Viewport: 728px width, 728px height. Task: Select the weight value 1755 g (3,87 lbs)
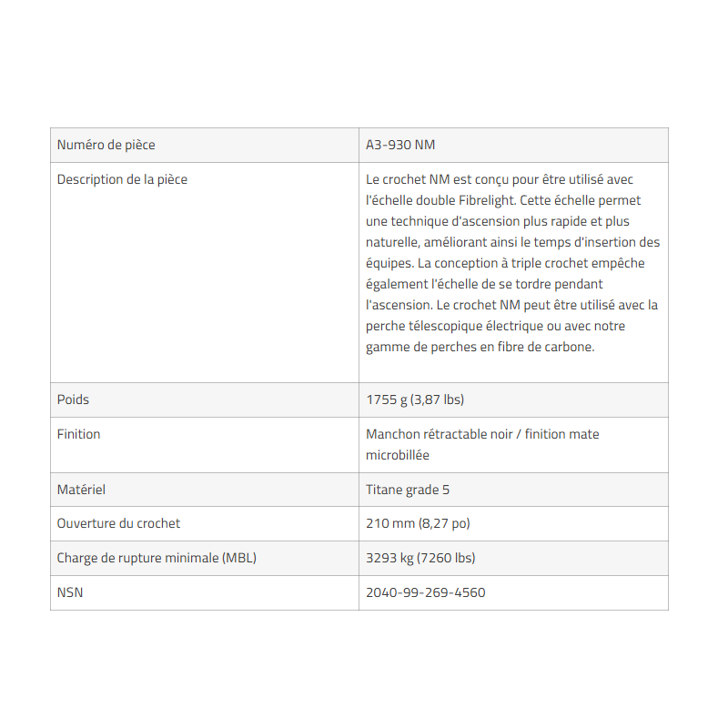(415, 399)
